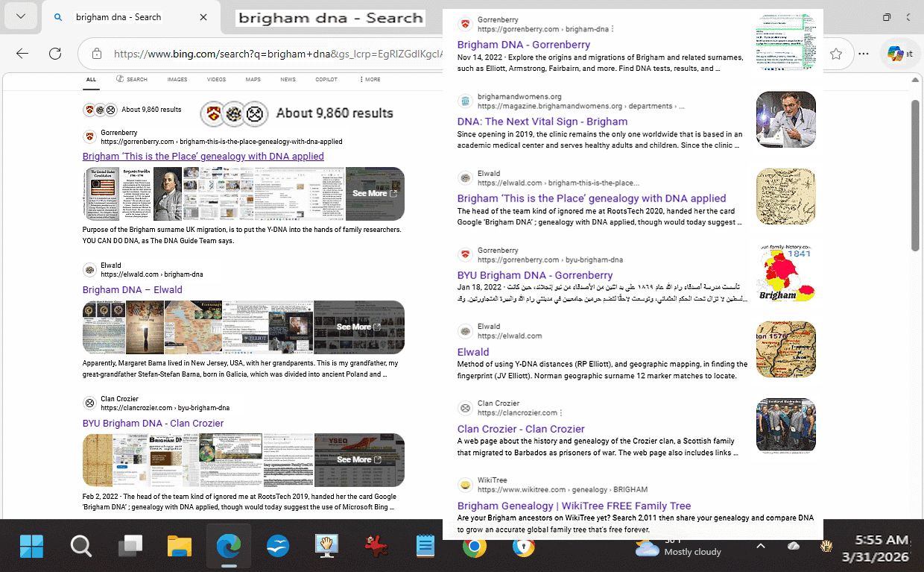Switch to the VIDEOS search tab
The height and width of the screenshot is (572, 924).
216,79
